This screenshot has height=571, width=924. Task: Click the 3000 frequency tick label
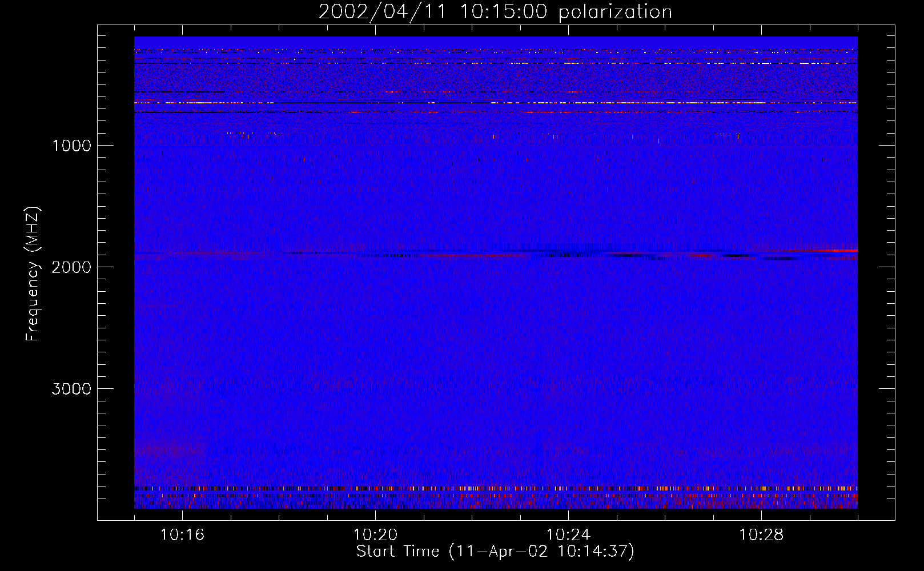pos(71,389)
